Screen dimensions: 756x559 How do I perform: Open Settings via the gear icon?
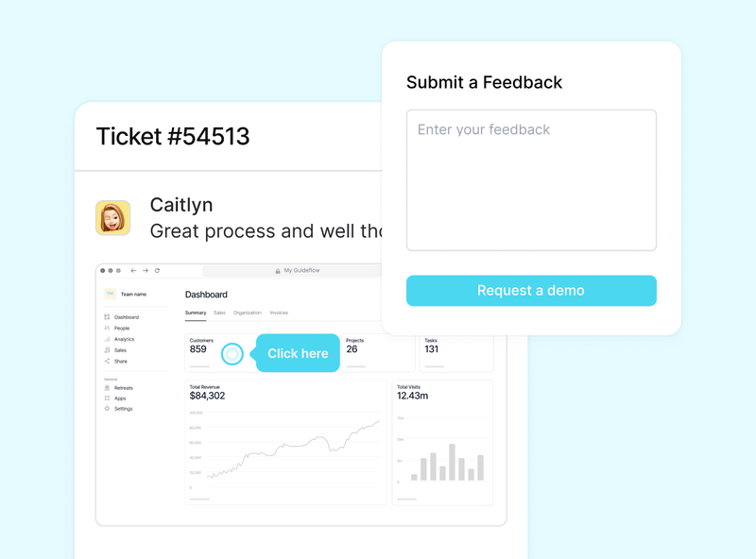(x=106, y=409)
